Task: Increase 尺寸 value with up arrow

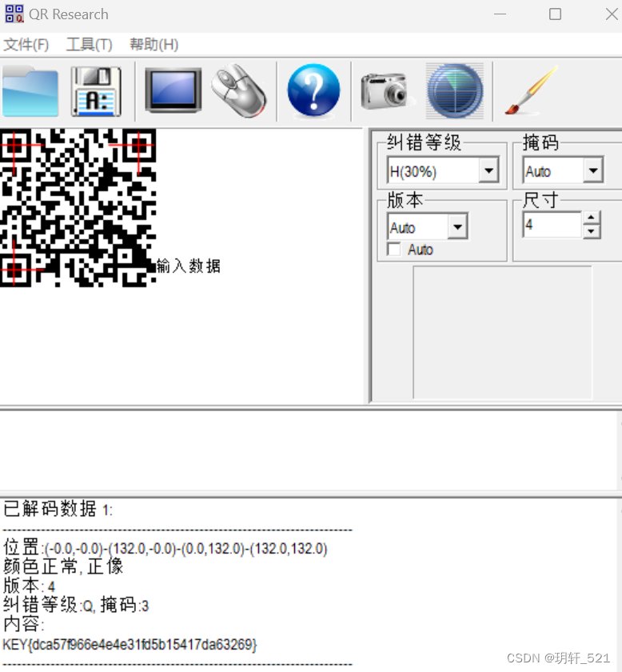Action: tap(592, 218)
